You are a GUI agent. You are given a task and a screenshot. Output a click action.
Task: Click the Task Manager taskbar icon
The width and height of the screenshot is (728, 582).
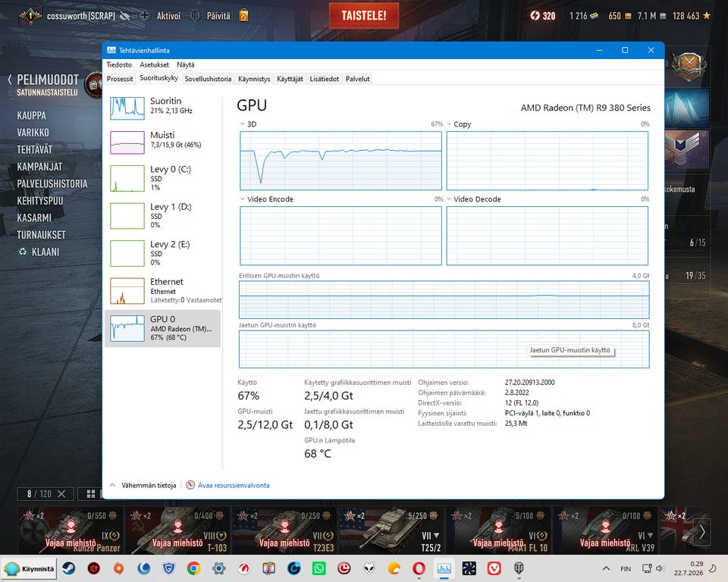pyautogui.click(x=444, y=568)
